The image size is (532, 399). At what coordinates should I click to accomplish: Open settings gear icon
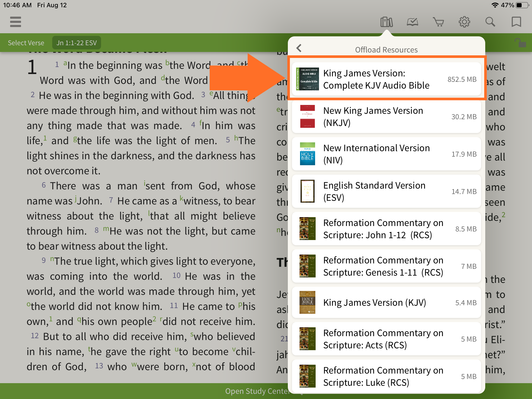point(464,22)
